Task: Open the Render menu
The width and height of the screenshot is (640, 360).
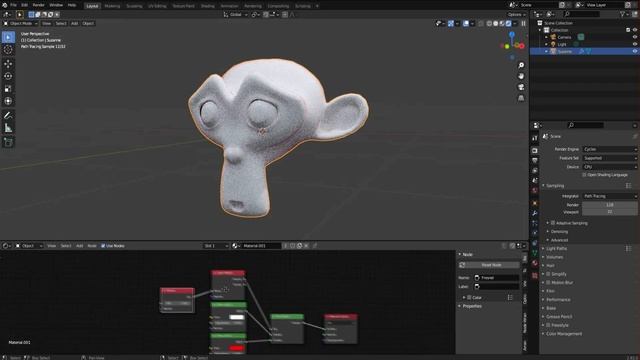Action: pos(38,5)
